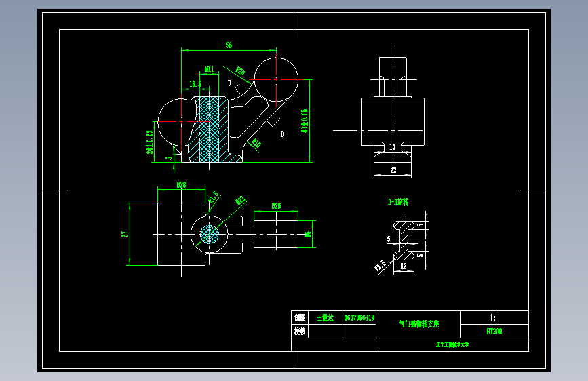
Task: Select the 49±0.05 vertical dimension
Action: pos(304,121)
